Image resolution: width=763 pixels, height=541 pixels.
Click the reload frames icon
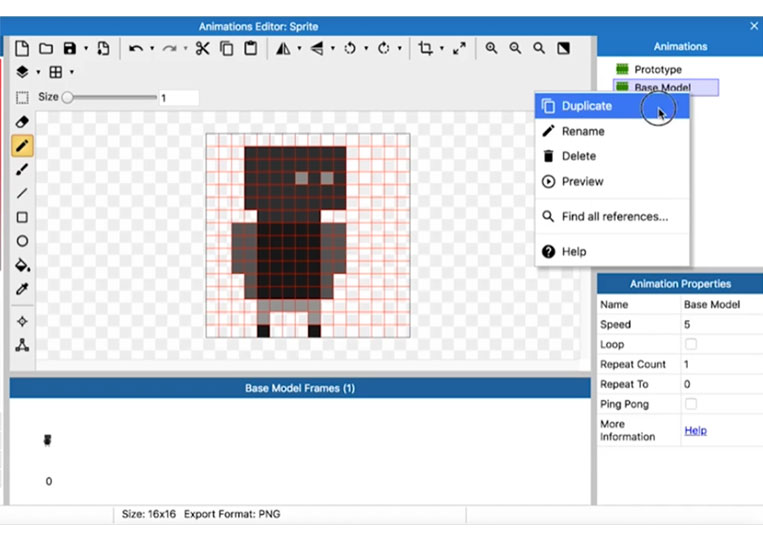[103, 48]
